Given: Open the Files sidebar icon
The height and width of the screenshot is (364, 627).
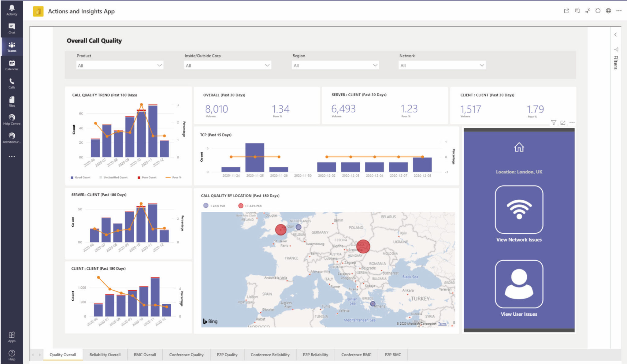Looking at the screenshot, I should coord(12,102).
